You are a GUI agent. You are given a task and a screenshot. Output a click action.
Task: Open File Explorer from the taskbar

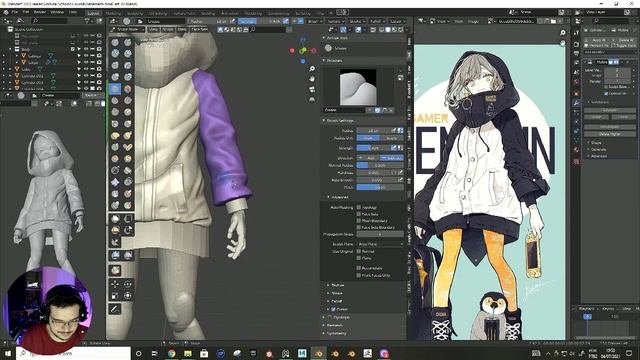tap(188, 353)
